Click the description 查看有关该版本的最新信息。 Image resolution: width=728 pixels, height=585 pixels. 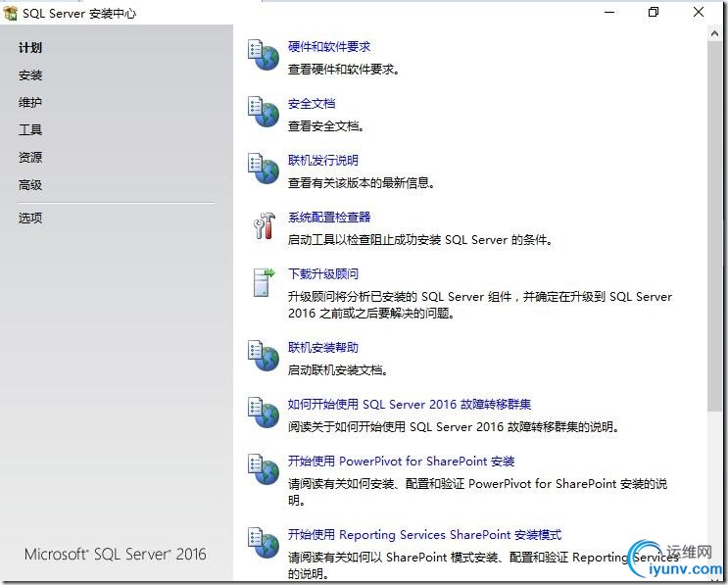pos(362,183)
